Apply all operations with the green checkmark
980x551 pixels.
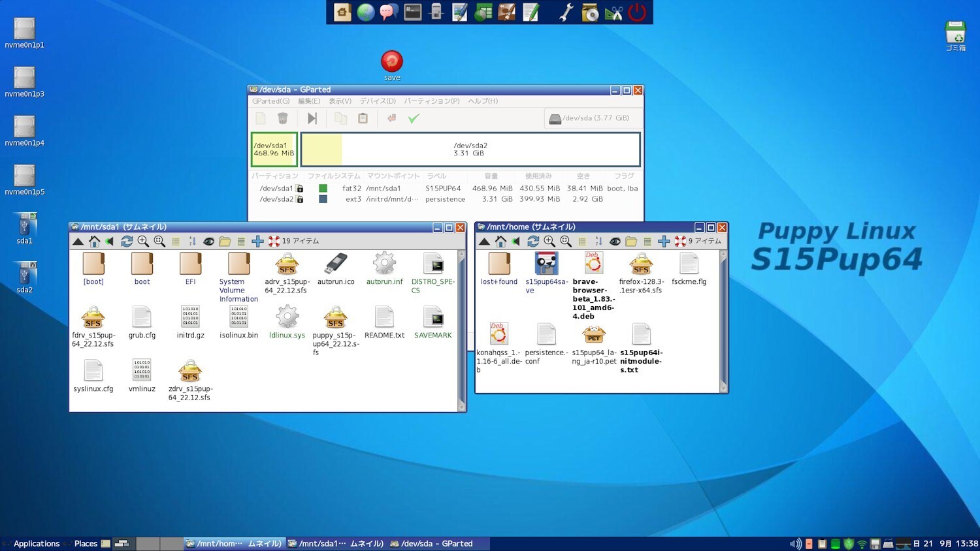click(x=414, y=118)
